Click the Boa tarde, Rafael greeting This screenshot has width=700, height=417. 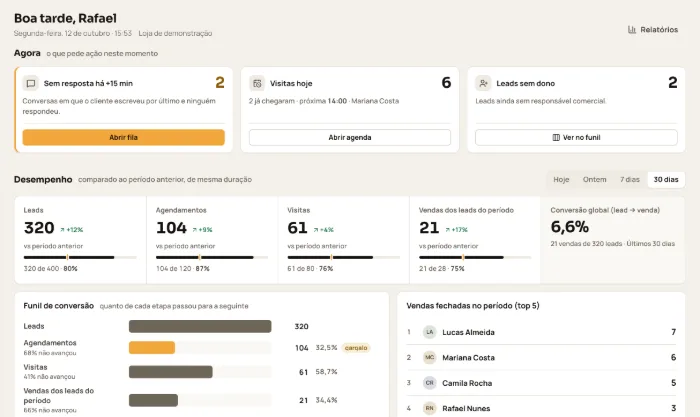click(65, 18)
